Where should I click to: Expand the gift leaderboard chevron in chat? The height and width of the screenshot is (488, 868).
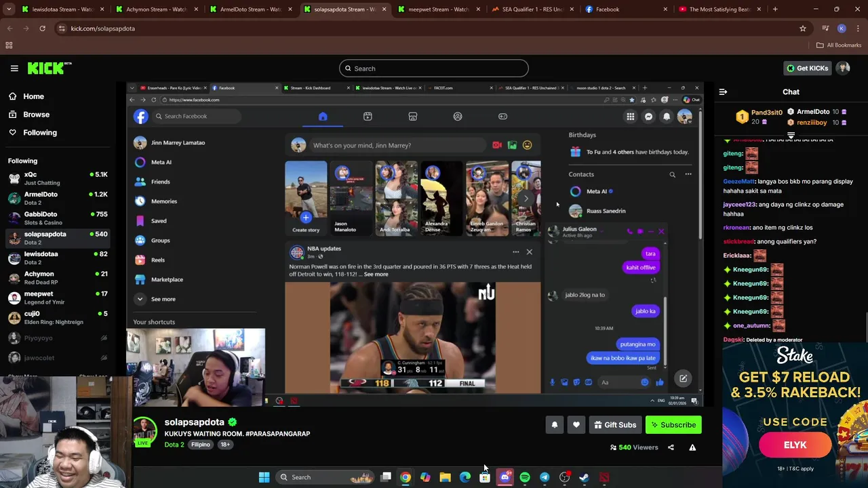[x=791, y=136]
